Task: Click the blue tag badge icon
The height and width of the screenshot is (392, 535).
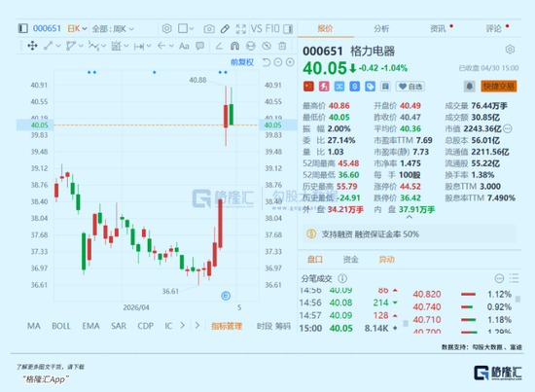Action: [370, 87]
